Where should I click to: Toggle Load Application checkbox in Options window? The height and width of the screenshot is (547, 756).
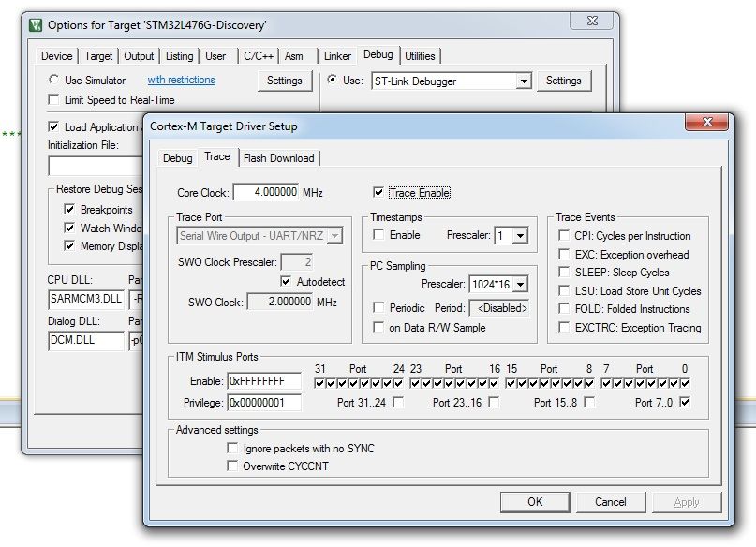(x=53, y=126)
